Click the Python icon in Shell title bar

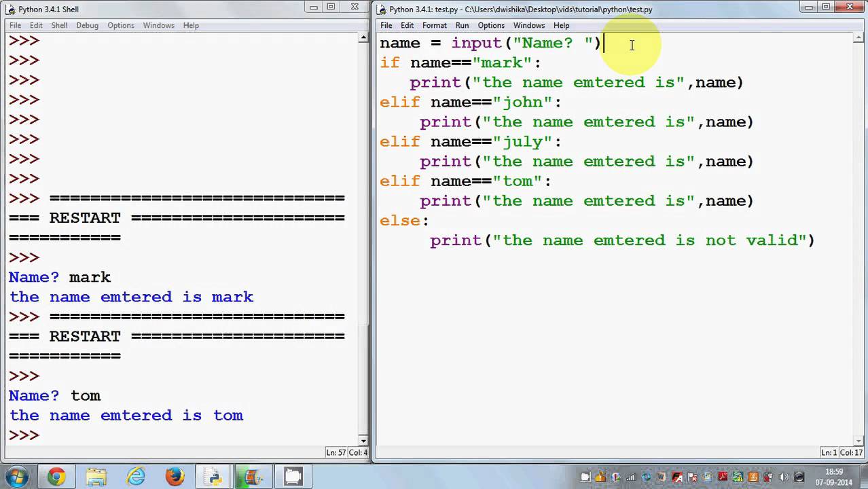10,9
